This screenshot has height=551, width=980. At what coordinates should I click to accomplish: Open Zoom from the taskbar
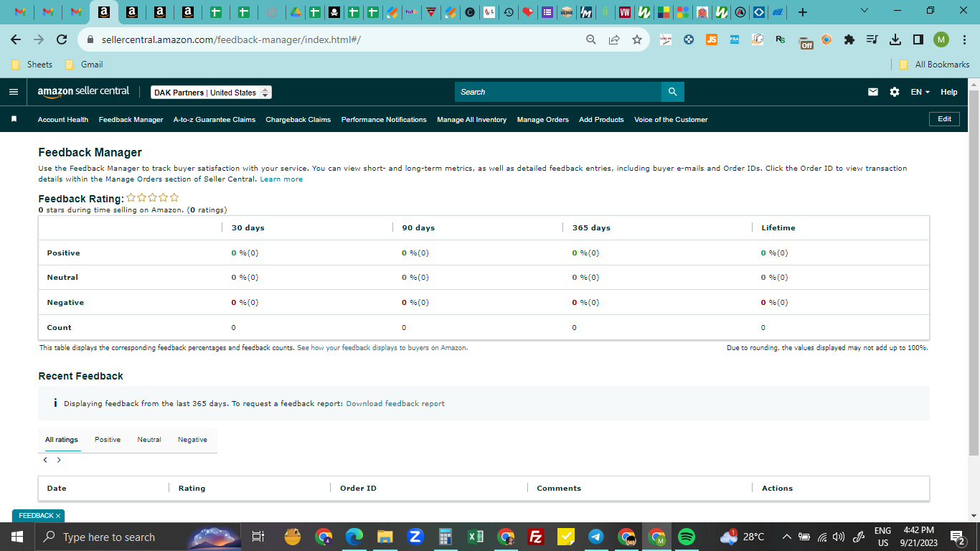point(415,537)
